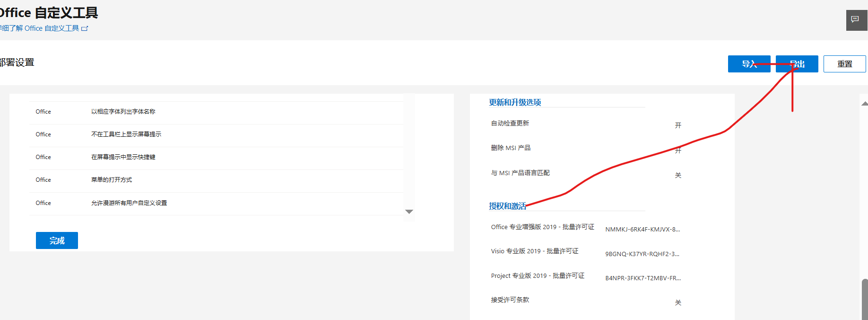Image resolution: width=868 pixels, height=320 pixels.
Task: Click the 自动检查更新 setting label
Action: coord(510,123)
